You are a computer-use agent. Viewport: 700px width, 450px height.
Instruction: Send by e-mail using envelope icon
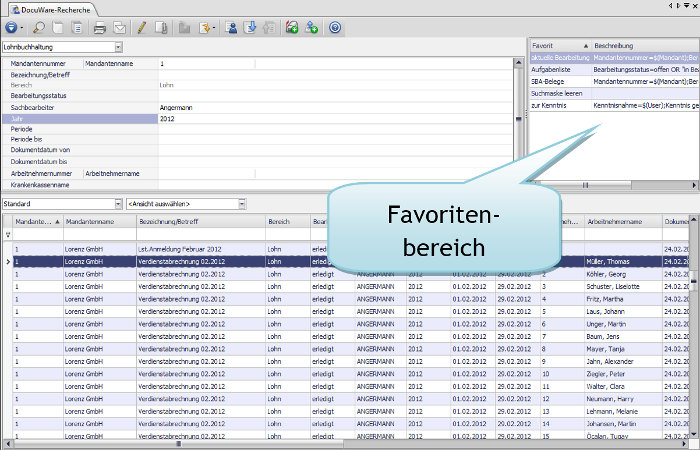119,28
